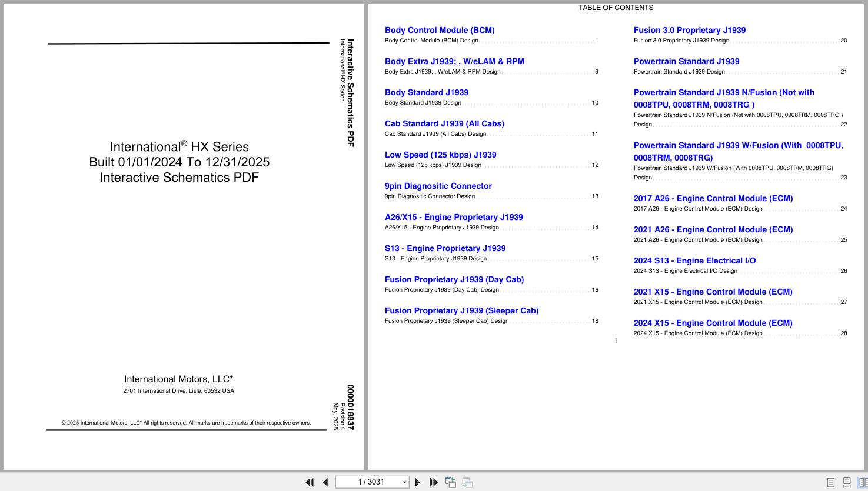The image size is (868, 491).
Task: Click Cab Standard J1939 (All Cabs) Design entry
Action: tap(491, 134)
